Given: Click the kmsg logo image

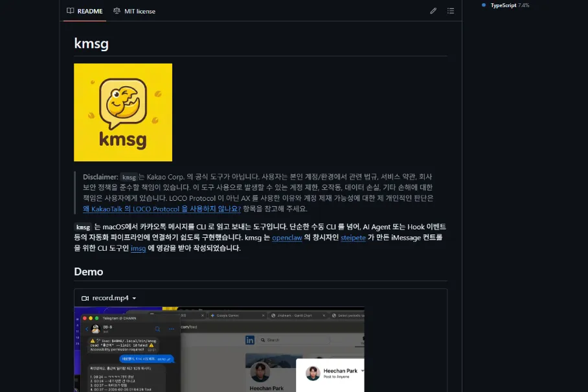Looking at the screenshot, I should 123,111.
